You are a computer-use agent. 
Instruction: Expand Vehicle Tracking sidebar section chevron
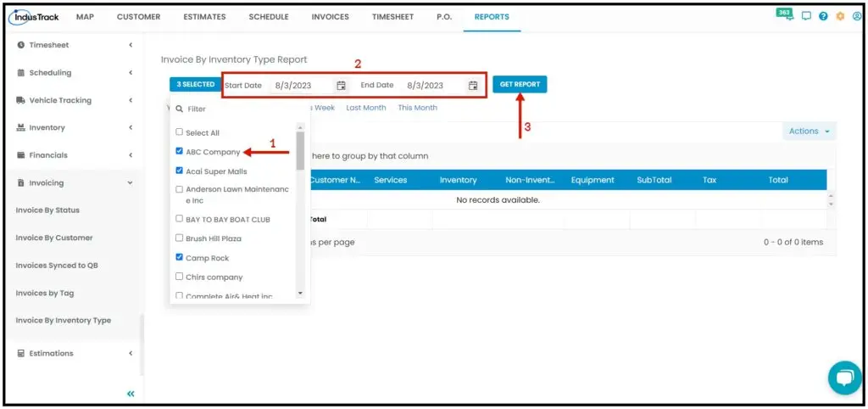click(x=131, y=100)
